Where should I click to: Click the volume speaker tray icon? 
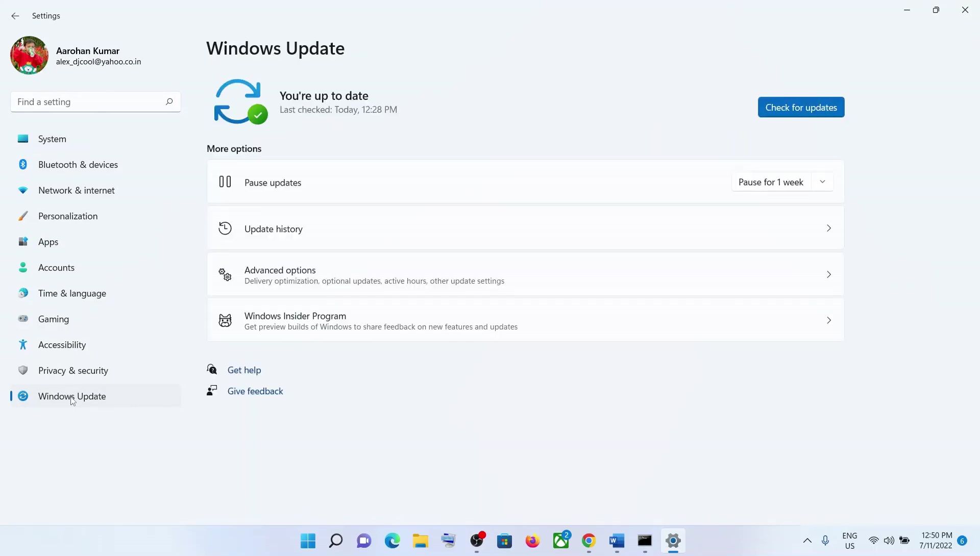pos(889,541)
